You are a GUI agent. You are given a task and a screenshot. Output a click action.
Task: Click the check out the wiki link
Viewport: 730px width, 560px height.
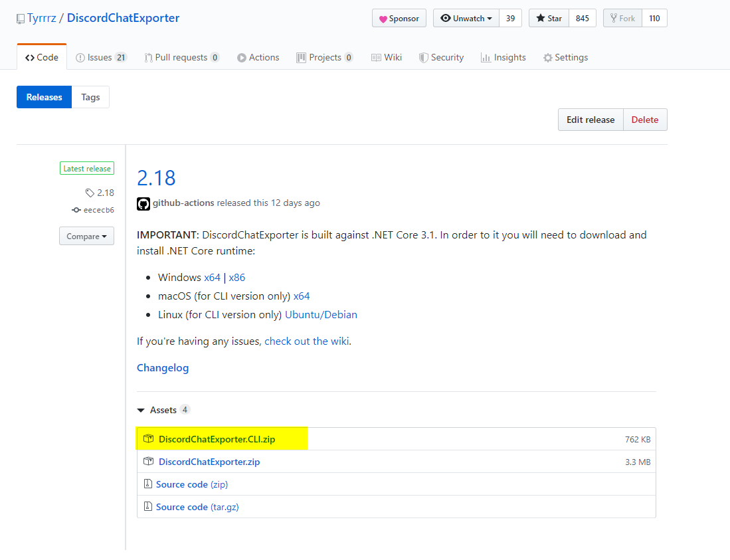307,341
